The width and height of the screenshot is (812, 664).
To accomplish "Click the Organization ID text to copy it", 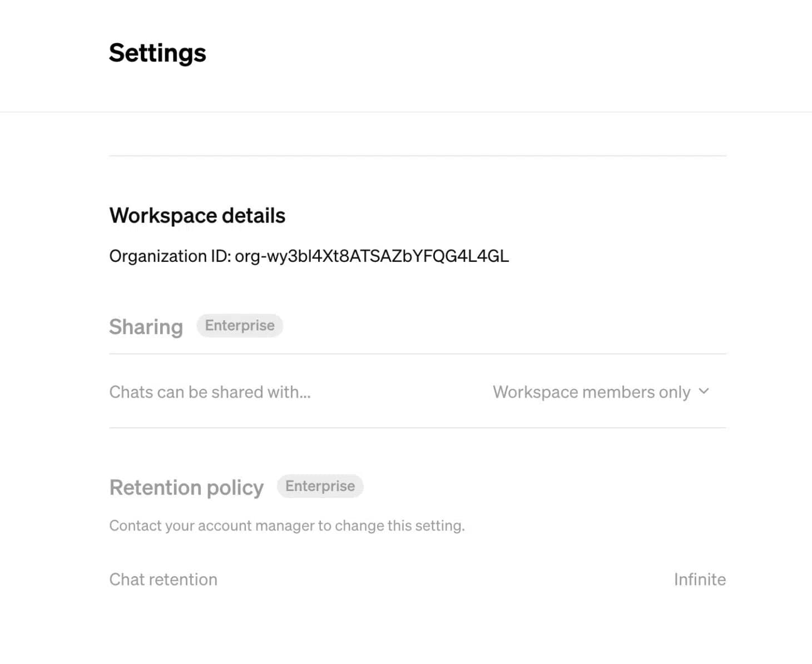I will (309, 256).
